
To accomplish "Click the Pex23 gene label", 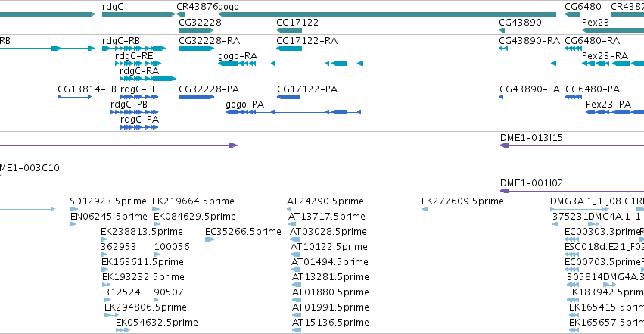I will (596, 23).
